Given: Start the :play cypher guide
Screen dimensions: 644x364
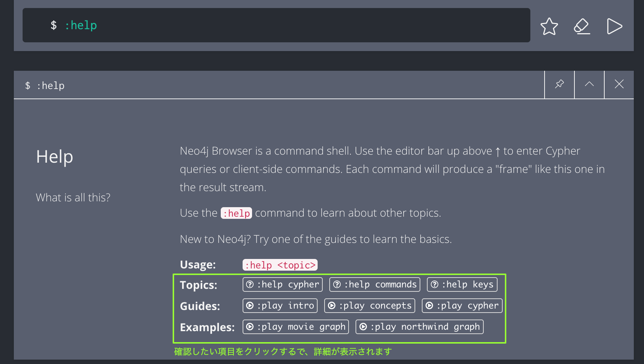Looking at the screenshot, I should [462, 306].
